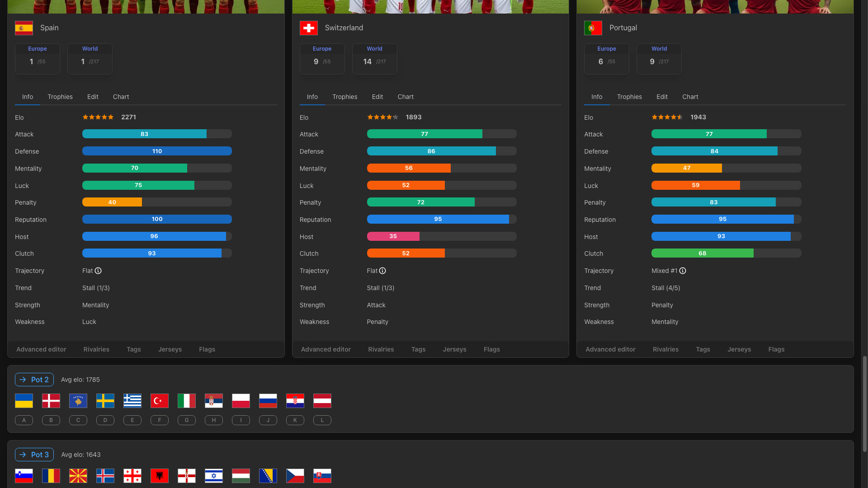
Task: Click the Switzerland flag icon
Action: click(309, 28)
